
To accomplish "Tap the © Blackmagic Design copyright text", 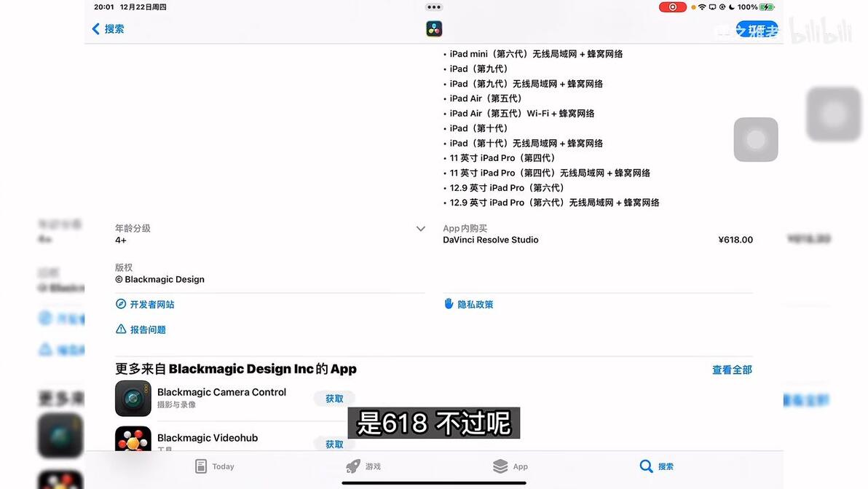I will tap(159, 280).
